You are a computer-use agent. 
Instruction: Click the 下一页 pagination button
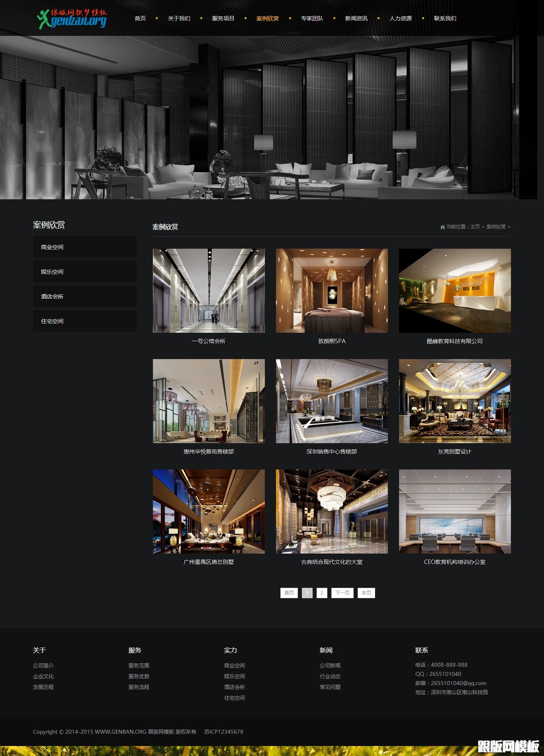pos(342,593)
